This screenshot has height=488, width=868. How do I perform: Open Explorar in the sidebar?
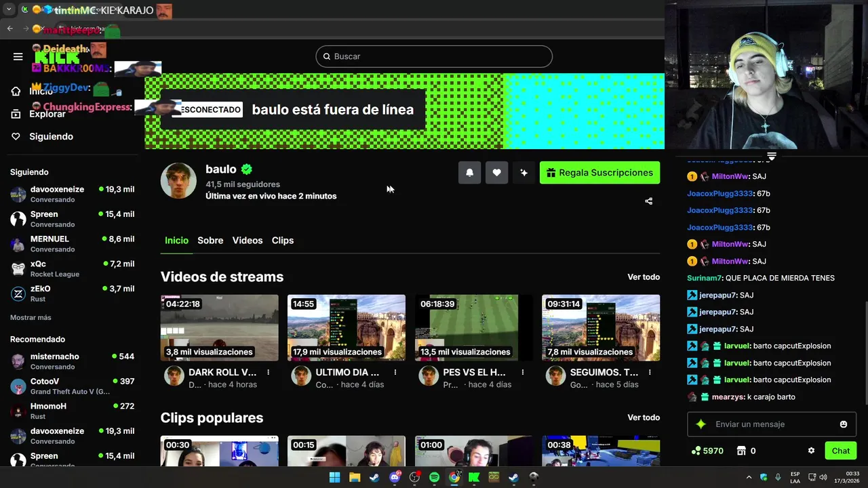[47, 114]
